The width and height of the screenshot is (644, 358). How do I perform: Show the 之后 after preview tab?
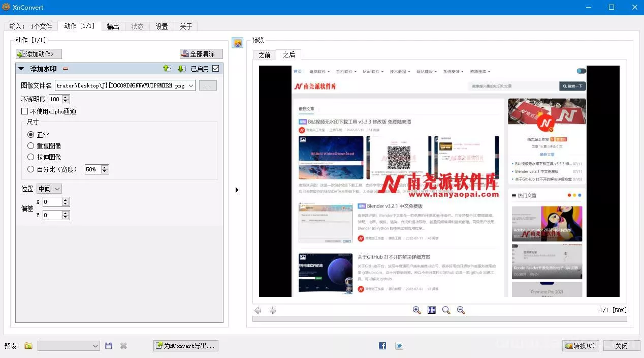coord(289,54)
